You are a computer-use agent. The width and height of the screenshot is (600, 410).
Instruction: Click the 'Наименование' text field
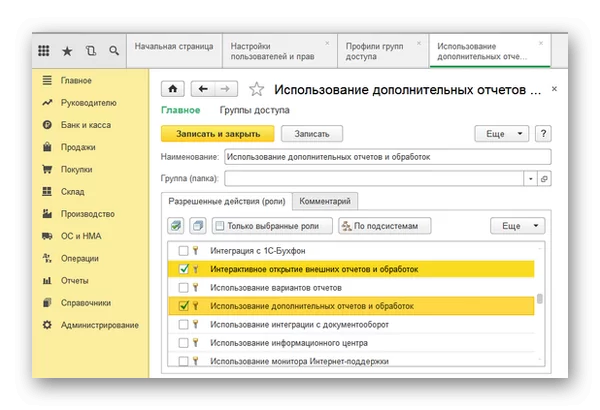pyautogui.click(x=387, y=157)
